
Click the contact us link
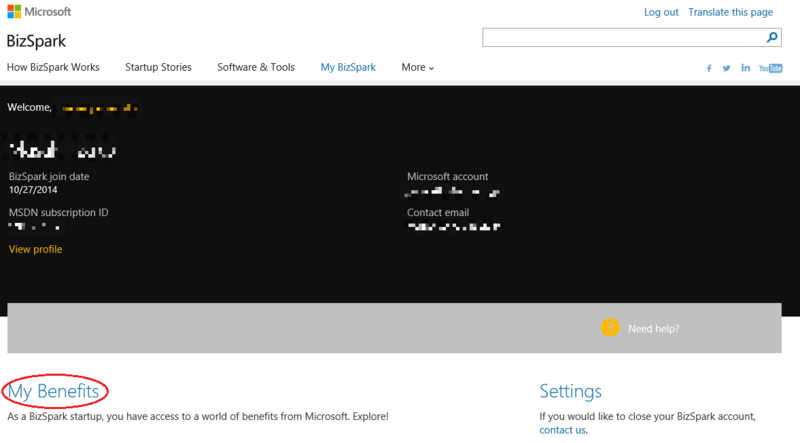(x=562, y=430)
